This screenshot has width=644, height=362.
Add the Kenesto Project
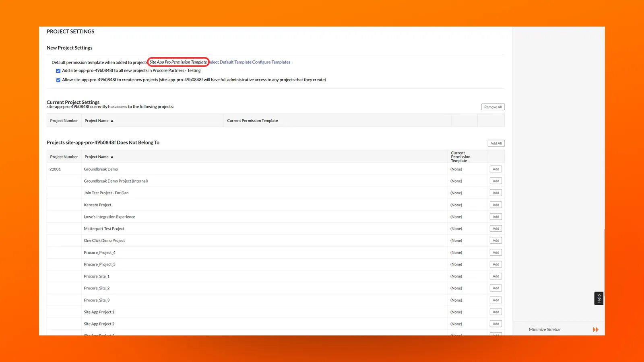pyautogui.click(x=495, y=204)
